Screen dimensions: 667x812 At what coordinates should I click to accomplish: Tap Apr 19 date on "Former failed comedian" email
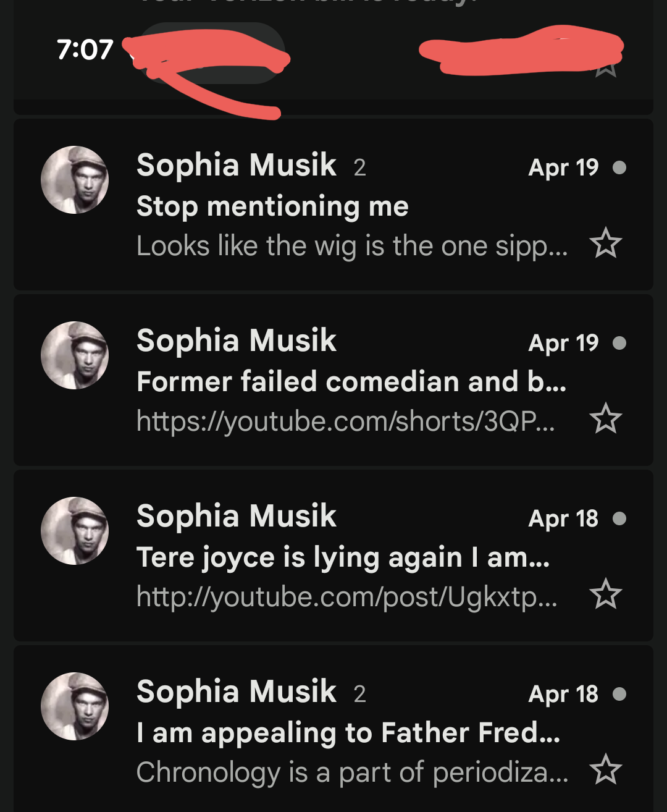coord(563,343)
